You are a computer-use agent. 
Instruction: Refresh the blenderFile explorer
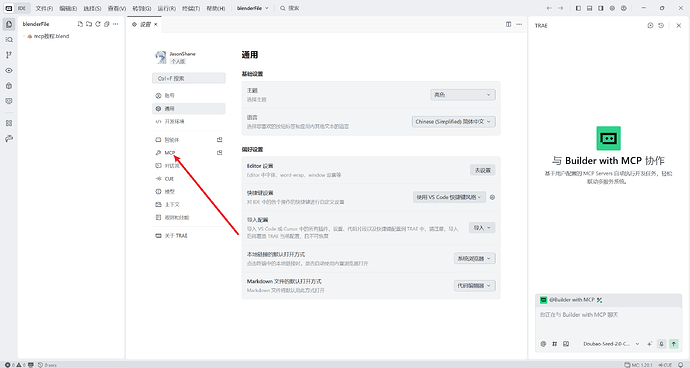pyautogui.click(x=98, y=24)
